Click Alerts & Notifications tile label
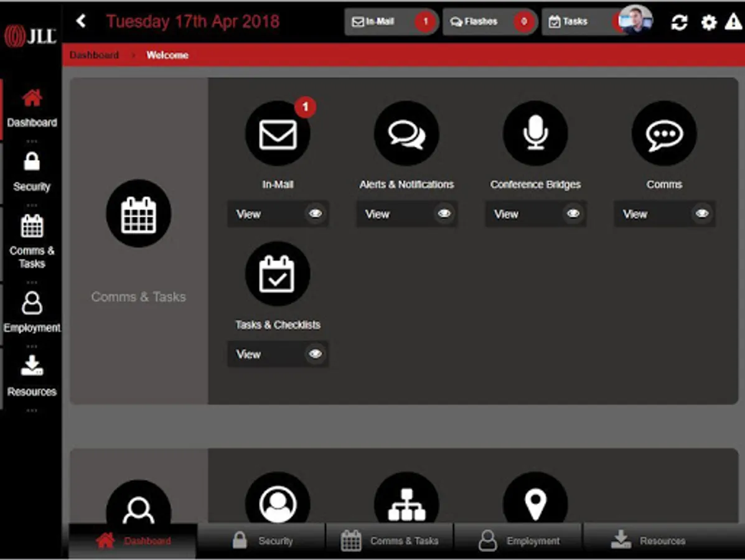Viewport: 745px width, 560px height. point(406,184)
